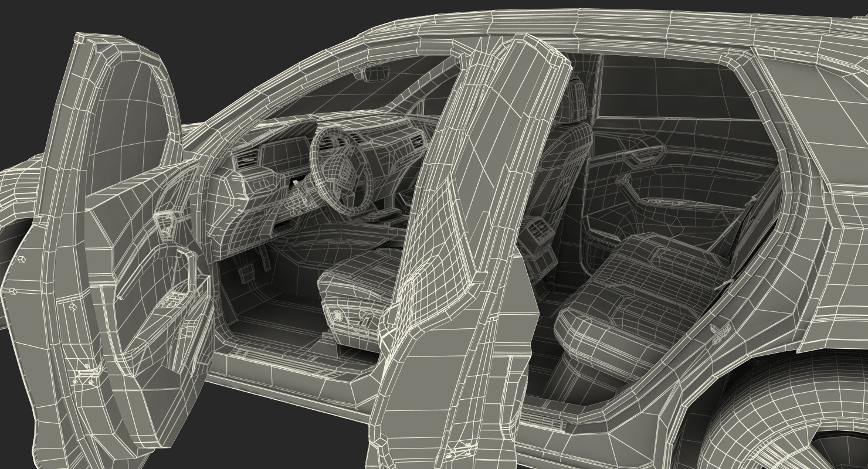Click the floor pedals under the dashboard
Image resolution: width=868 pixels, height=469 pixels.
pyautogui.click(x=252, y=268)
